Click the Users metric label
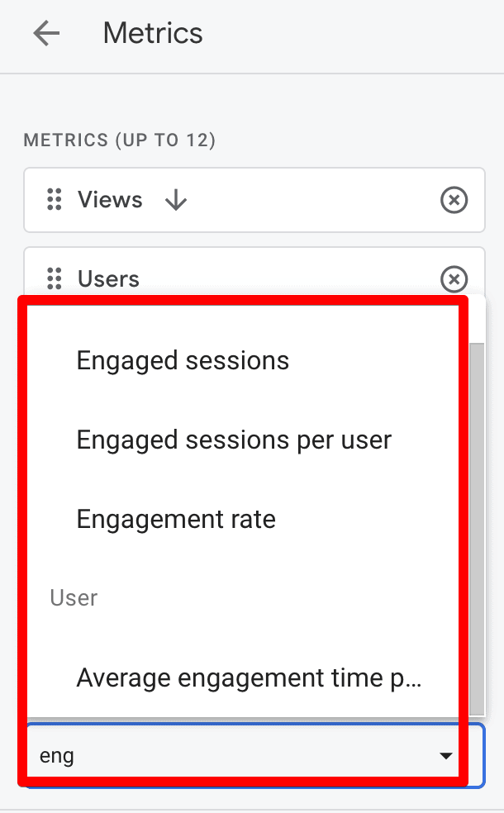 tap(109, 279)
